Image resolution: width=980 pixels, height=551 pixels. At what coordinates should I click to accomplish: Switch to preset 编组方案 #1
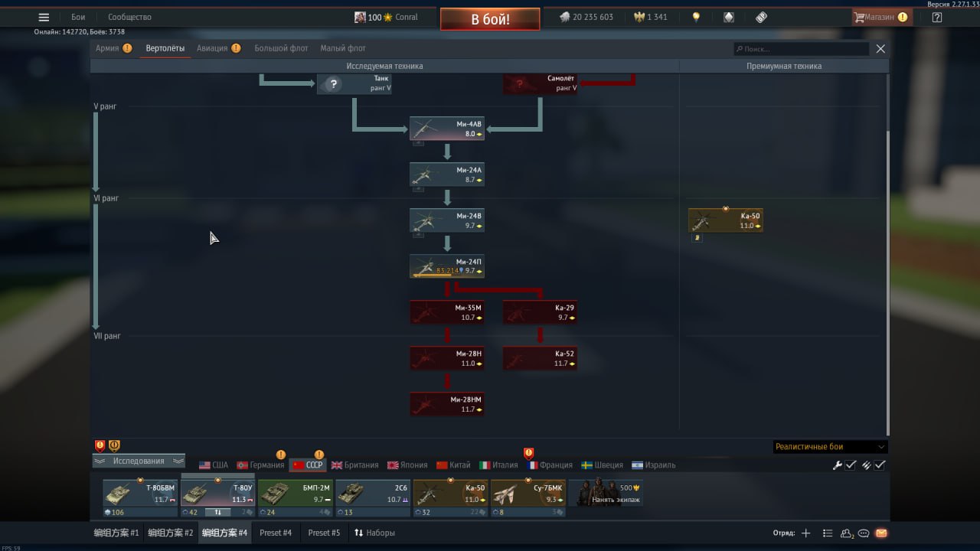click(116, 533)
